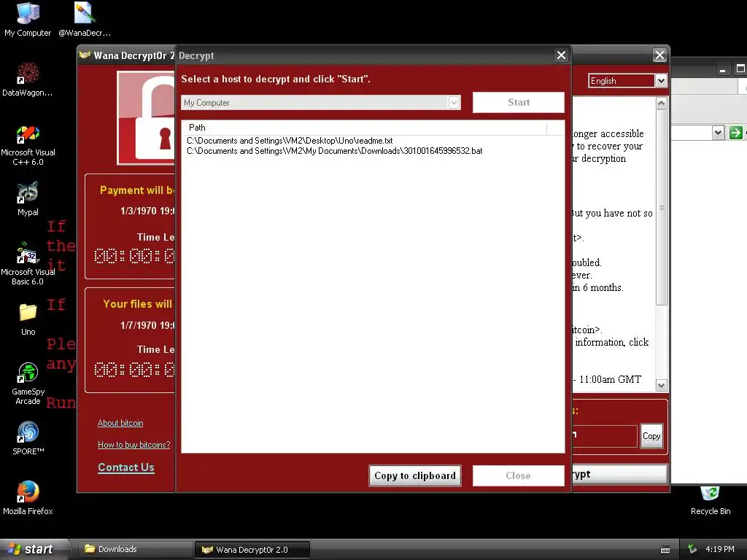The height and width of the screenshot is (560, 747).
Task: Click scroll up arrow in message pane
Action: [x=661, y=103]
